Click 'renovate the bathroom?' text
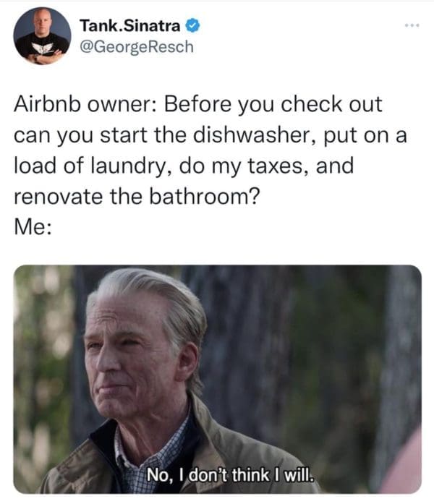 [x=137, y=197]
